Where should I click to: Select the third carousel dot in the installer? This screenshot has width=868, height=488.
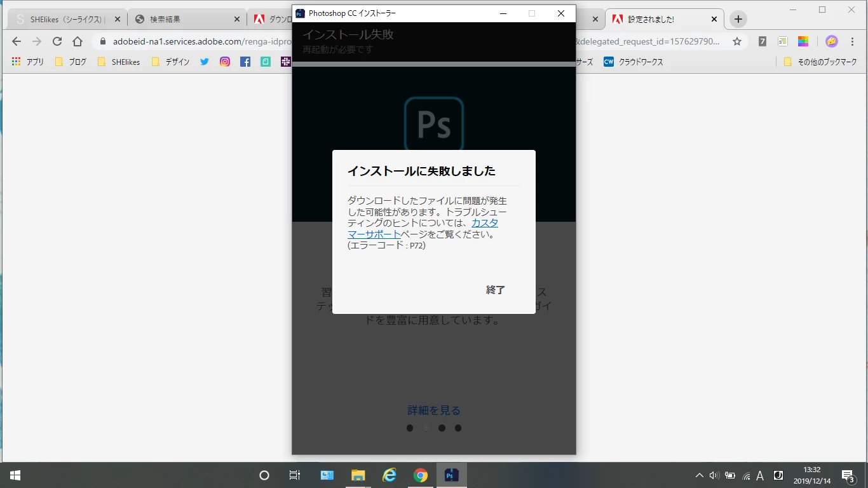click(x=442, y=428)
